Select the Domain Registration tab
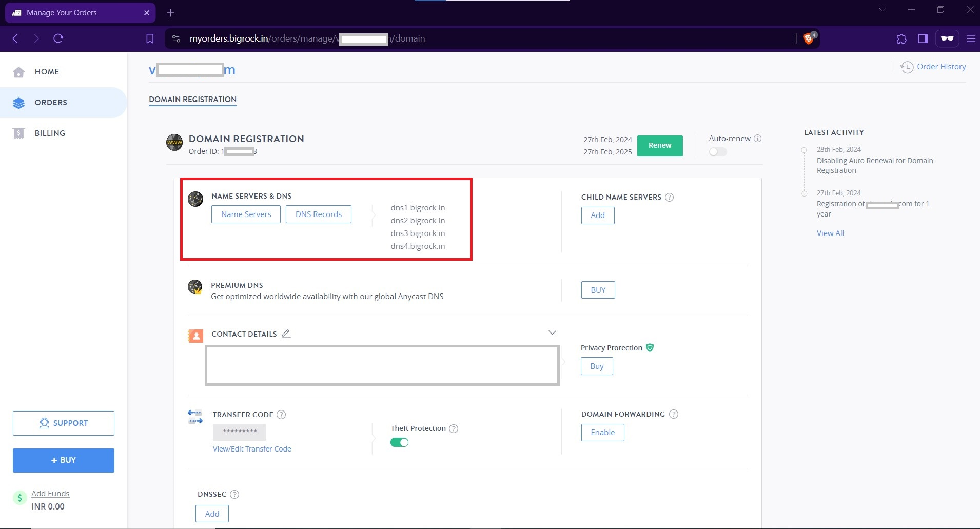The image size is (980, 529). 192,100
